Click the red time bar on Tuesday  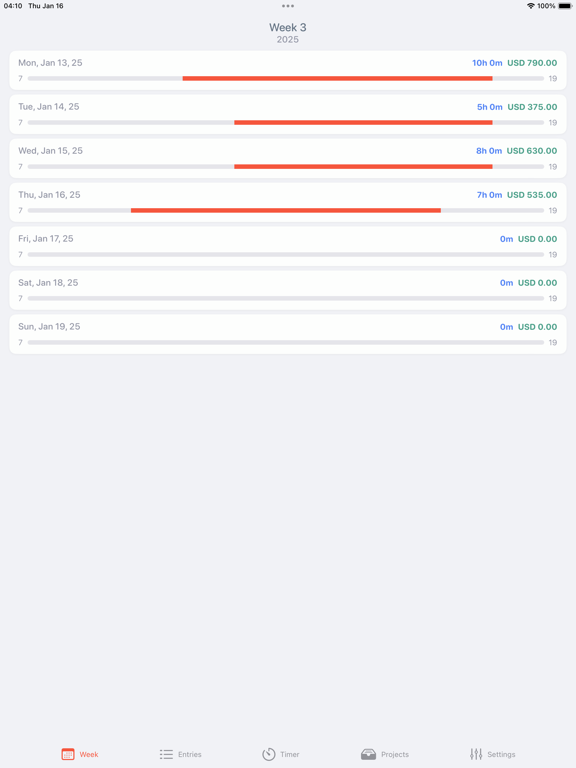363,122
